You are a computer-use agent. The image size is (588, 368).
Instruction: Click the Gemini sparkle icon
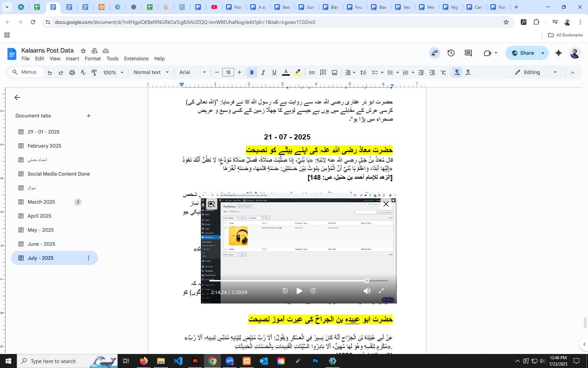[x=559, y=53]
